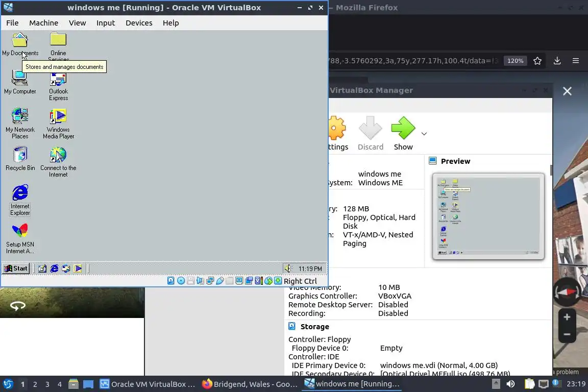
Task: Launch the Windows Media Player shortcut
Action: pos(58,124)
